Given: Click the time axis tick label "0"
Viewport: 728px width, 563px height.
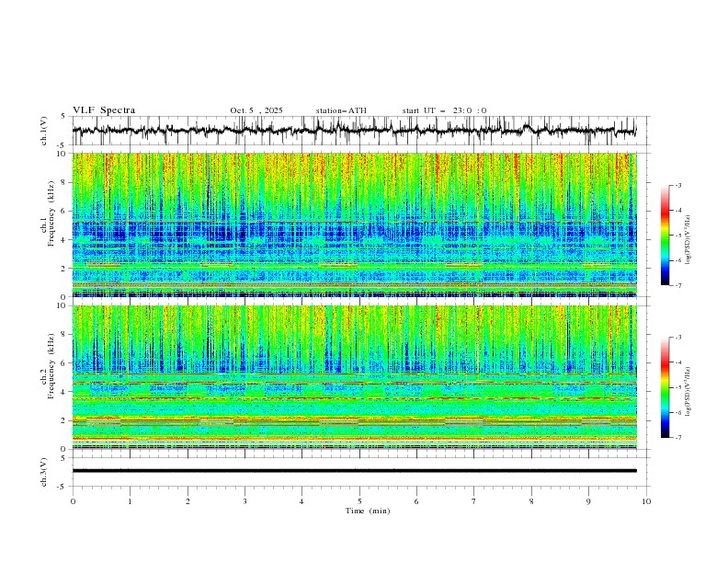Looking at the screenshot, I should [x=73, y=501].
